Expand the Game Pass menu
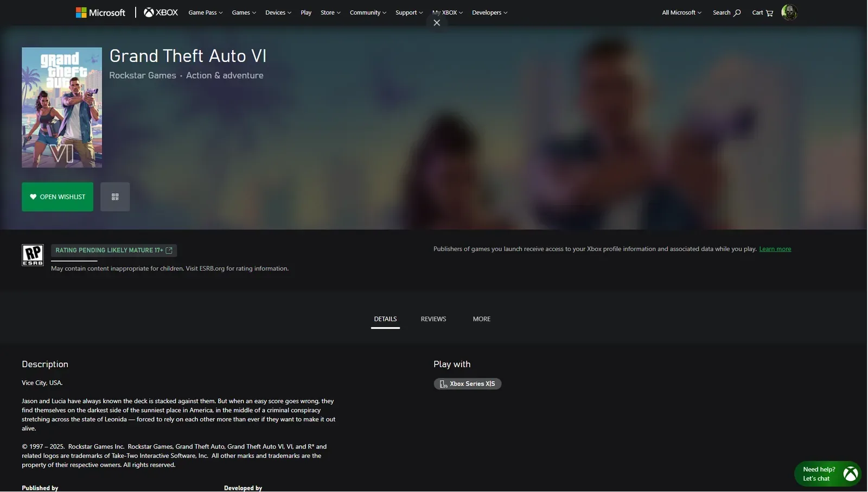868x492 pixels. (206, 12)
